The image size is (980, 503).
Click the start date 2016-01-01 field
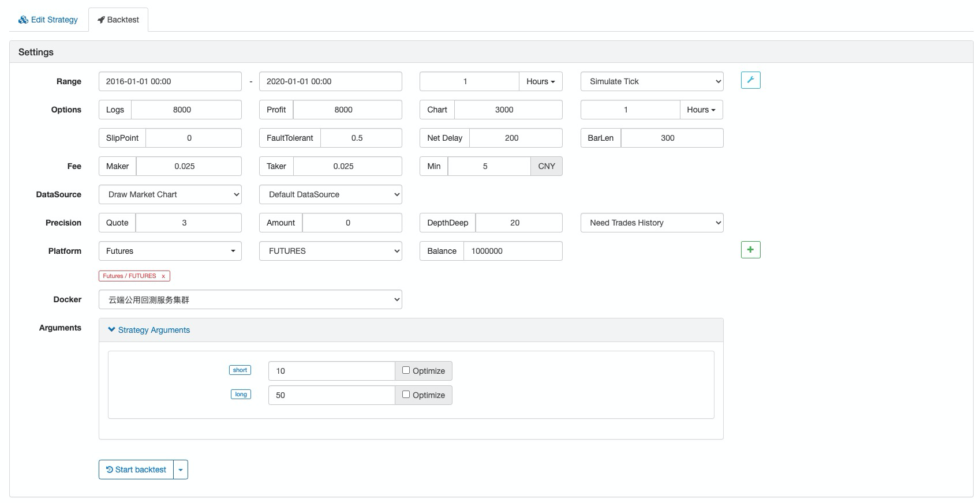point(170,81)
